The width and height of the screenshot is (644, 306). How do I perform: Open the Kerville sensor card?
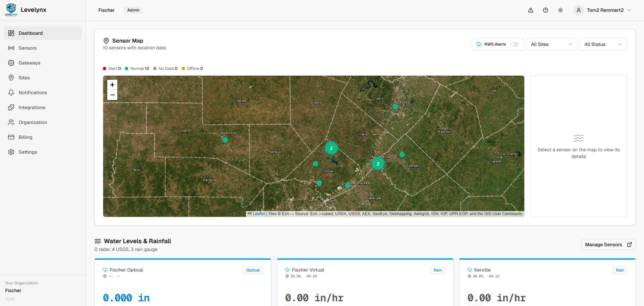tap(547, 282)
